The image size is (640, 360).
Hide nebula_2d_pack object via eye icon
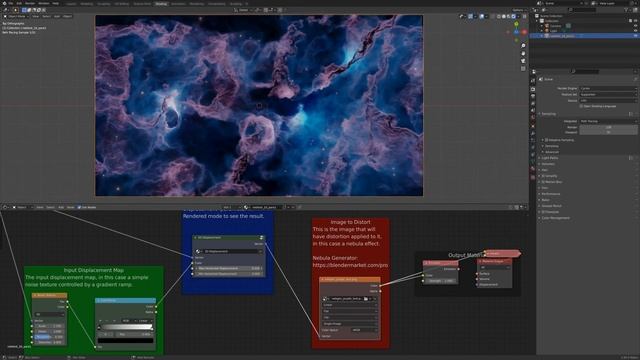[635, 36]
